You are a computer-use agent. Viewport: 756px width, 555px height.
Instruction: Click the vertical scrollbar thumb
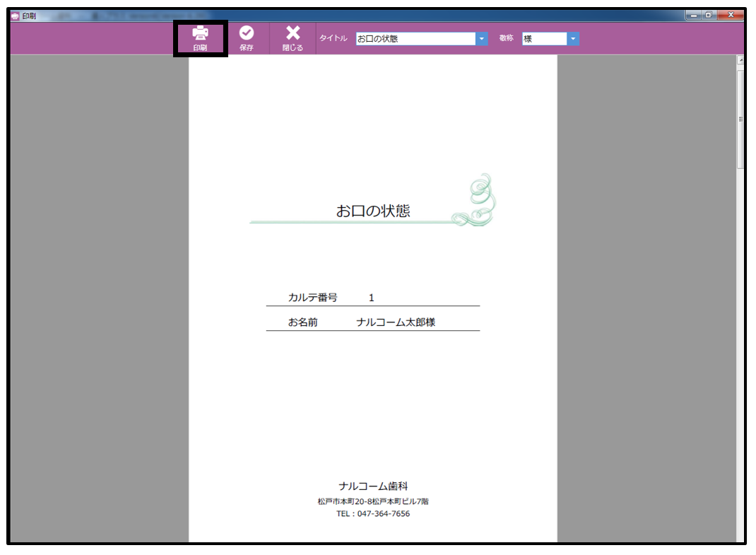point(740,119)
